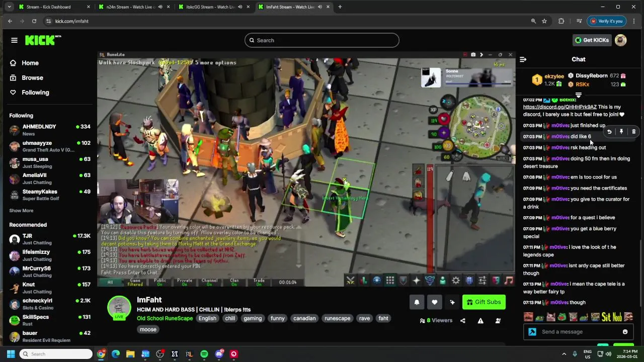Click the share icon next to Viewers
The image size is (644, 362).
[463, 321]
